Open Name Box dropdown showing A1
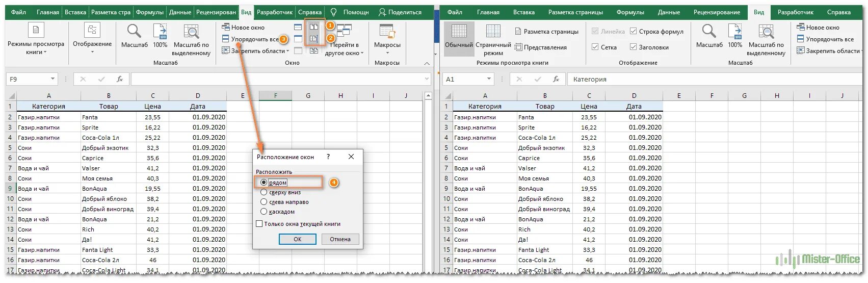This screenshot has height=283, width=868. (489, 79)
